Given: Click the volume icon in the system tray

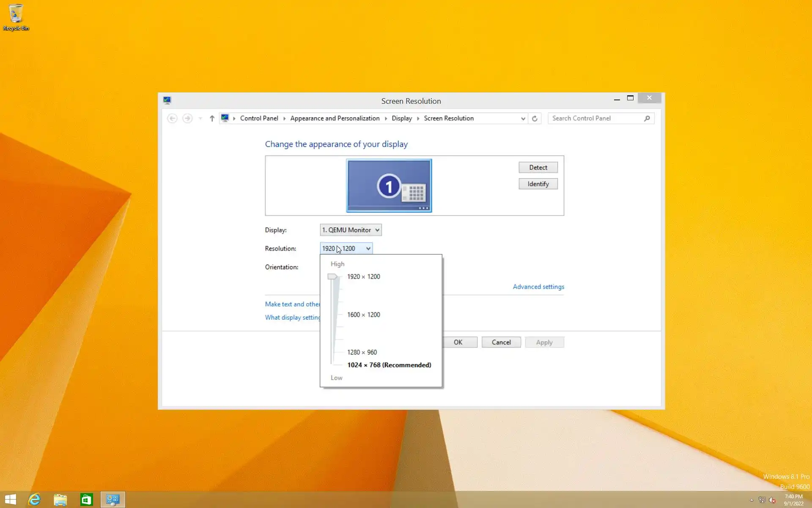Looking at the screenshot, I should click(772, 500).
